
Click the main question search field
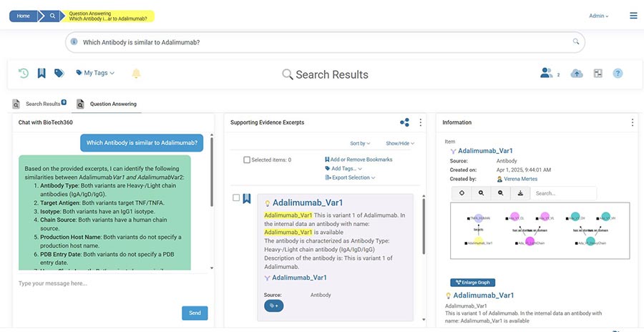(325, 42)
